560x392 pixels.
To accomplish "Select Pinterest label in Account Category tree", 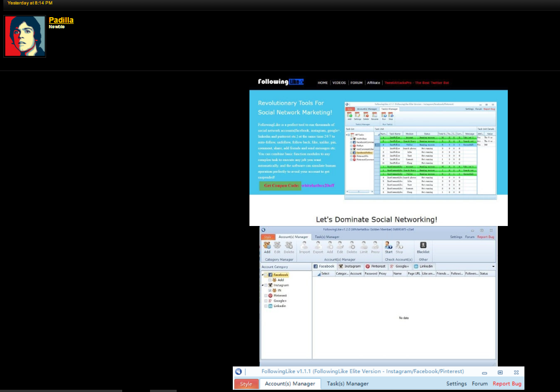I will [x=280, y=295].
